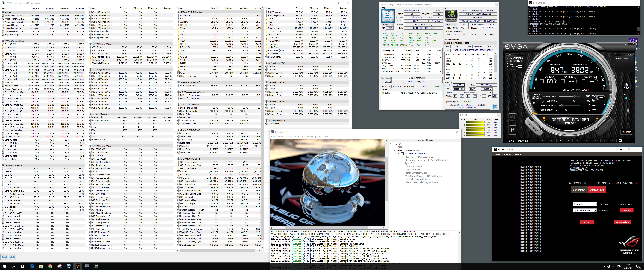Collapse GPUs and Accelerators node in LuxMark
This screenshot has height=270, width=644.
(x=395, y=151)
